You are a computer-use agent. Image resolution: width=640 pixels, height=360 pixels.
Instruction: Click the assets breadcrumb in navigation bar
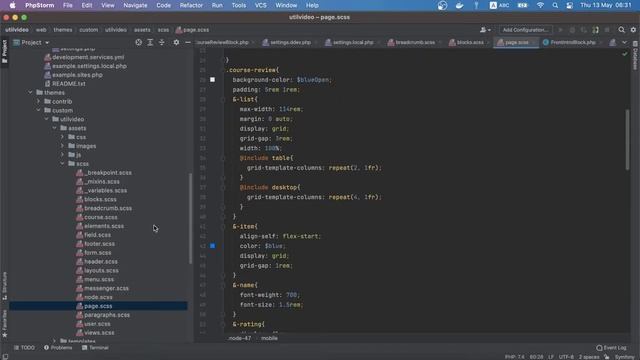point(142,30)
